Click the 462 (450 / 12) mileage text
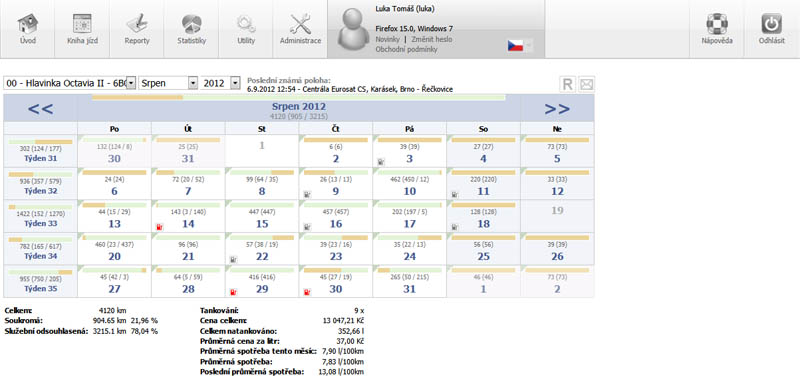 tap(410, 180)
